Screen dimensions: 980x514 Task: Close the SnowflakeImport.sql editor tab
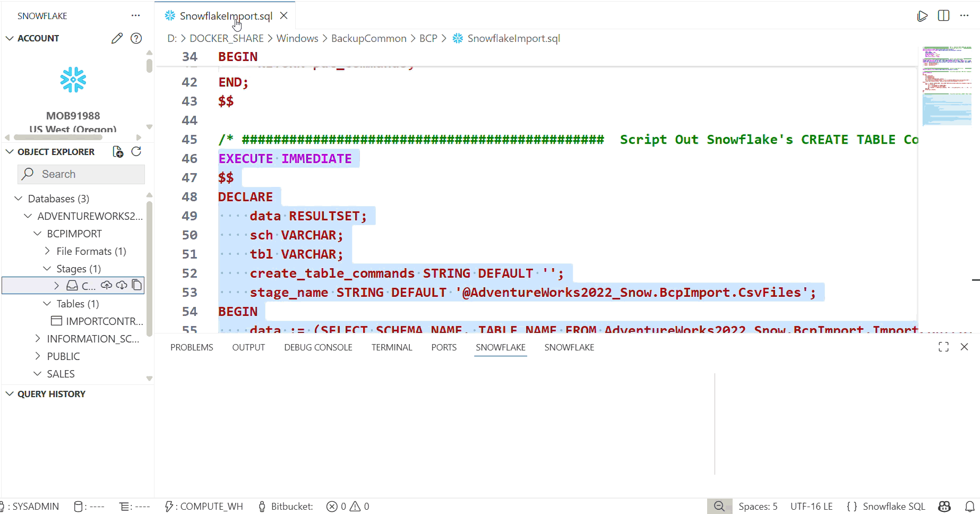[x=284, y=16]
